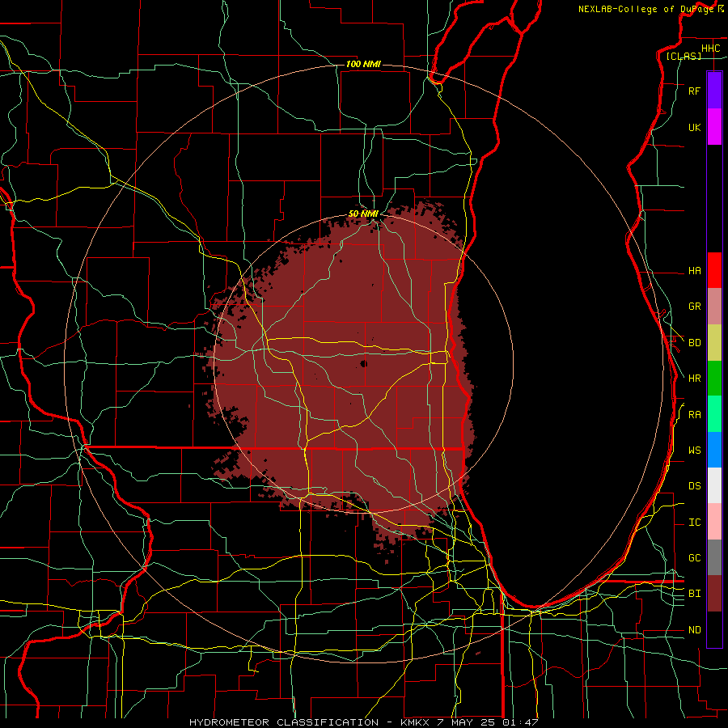Viewport: 728px width, 728px height.
Task: Click the GR pink legend swatch
Action: tap(714, 307)
